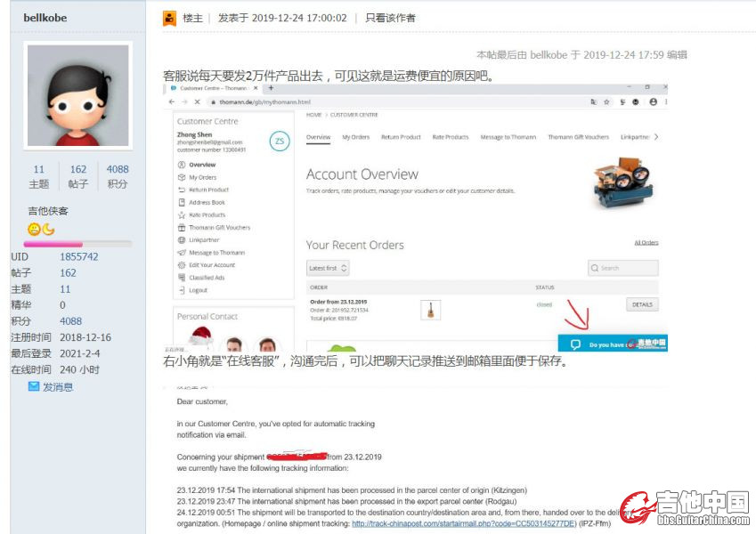
Task: Click the Rate Products star icon
Action: pos(181,214)
